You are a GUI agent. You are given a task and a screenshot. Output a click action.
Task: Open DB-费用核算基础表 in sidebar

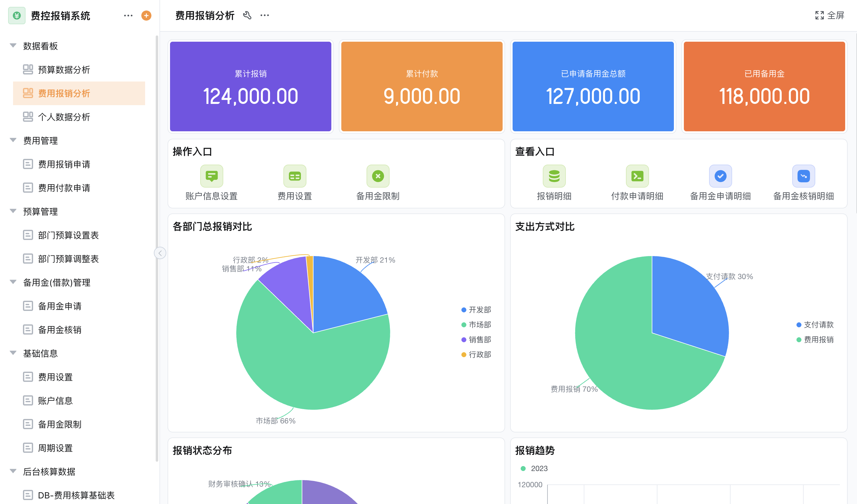coord(79,495)
